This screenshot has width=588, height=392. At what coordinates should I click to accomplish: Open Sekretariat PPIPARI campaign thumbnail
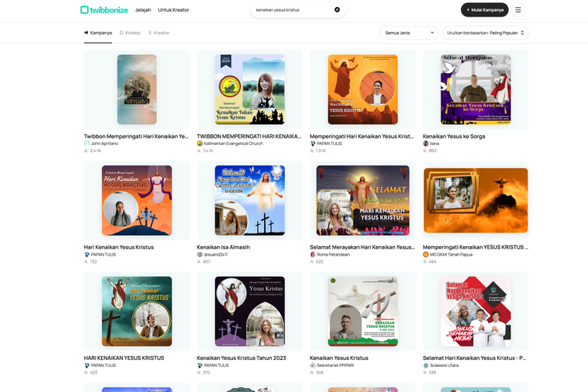tap(363, 311)
